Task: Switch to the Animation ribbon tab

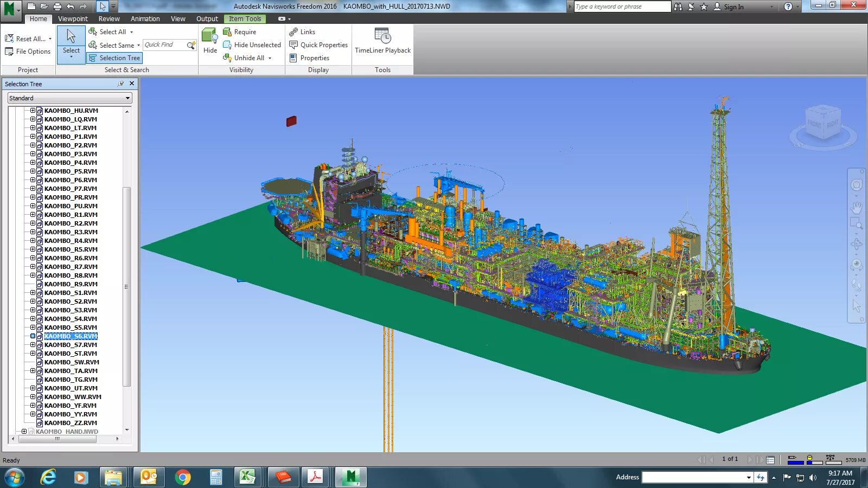Action: (x=145, y=19)
